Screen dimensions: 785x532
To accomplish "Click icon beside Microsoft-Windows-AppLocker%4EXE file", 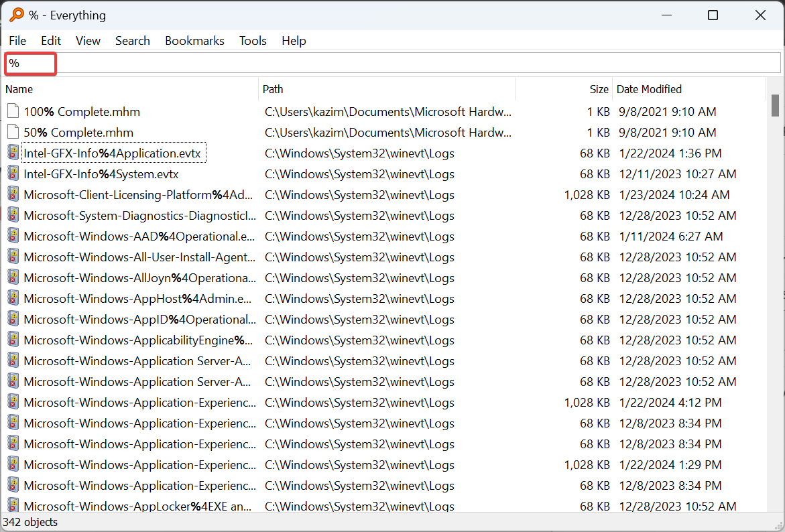I will [x=13, y=505].
